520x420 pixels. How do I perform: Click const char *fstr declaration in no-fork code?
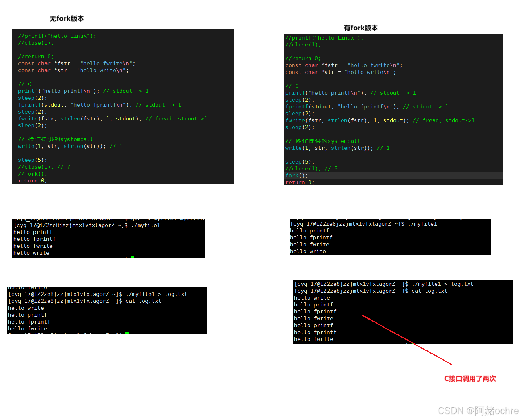[x=77, y=63]
